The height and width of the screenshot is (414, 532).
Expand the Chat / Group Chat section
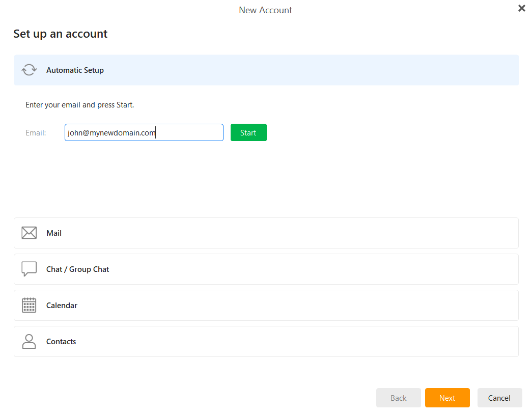[x=266, y=269]
